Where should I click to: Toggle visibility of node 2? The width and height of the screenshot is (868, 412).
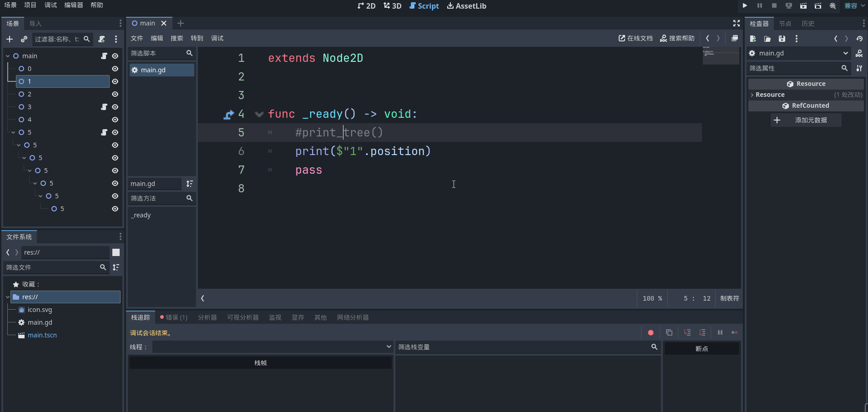115,94
